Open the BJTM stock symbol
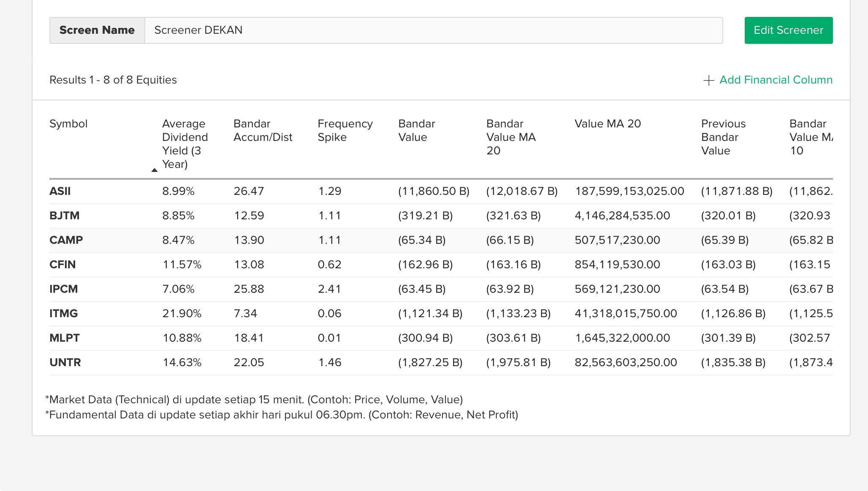Screen dimensions: 868x491 tap(64, 216)
